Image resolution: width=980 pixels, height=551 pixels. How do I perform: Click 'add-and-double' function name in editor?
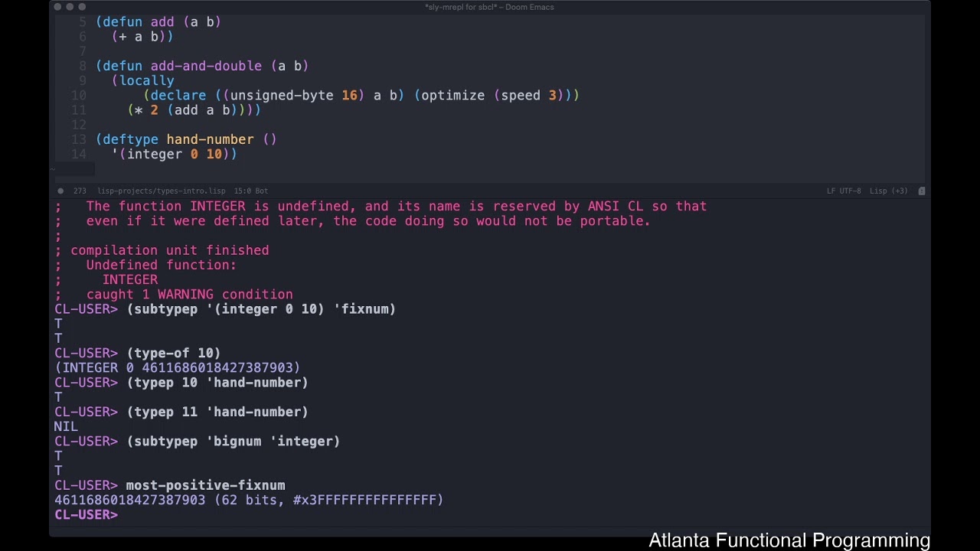(206, 67)
